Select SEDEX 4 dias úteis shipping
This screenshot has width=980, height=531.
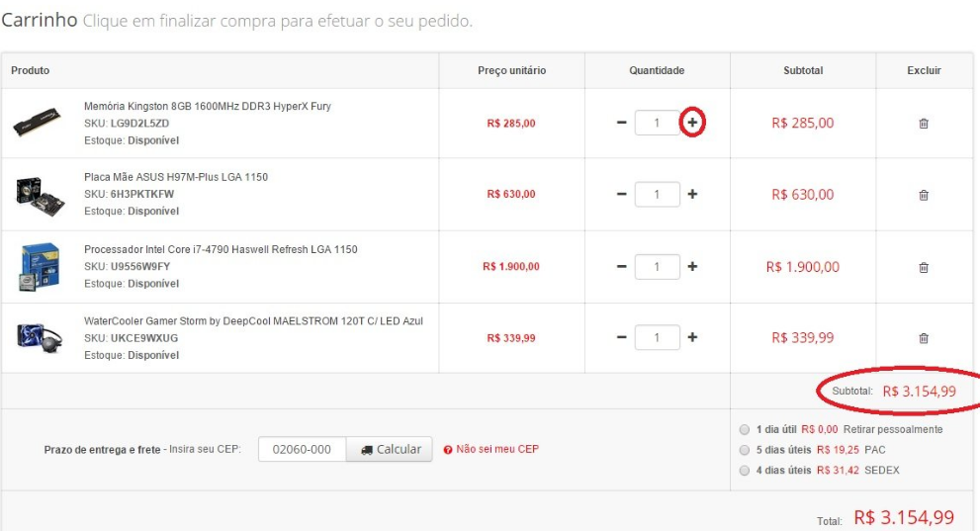pyautogui.click(x=744, y=471)
